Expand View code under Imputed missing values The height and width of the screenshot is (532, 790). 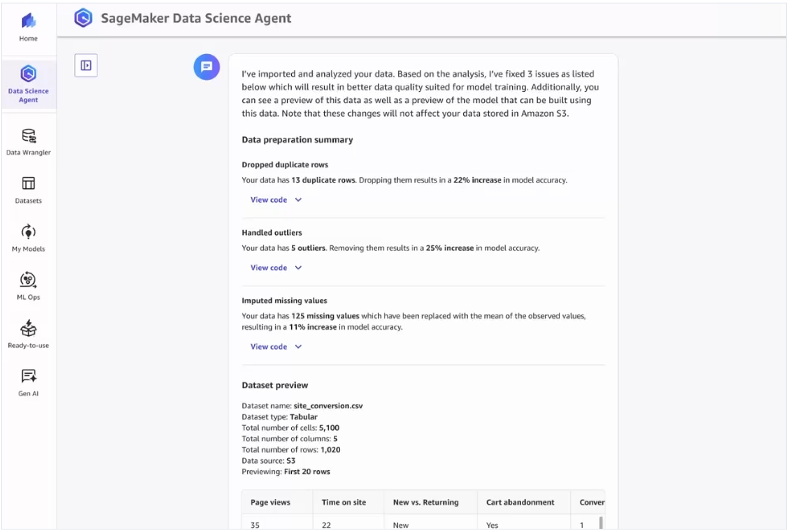(276, 347)
